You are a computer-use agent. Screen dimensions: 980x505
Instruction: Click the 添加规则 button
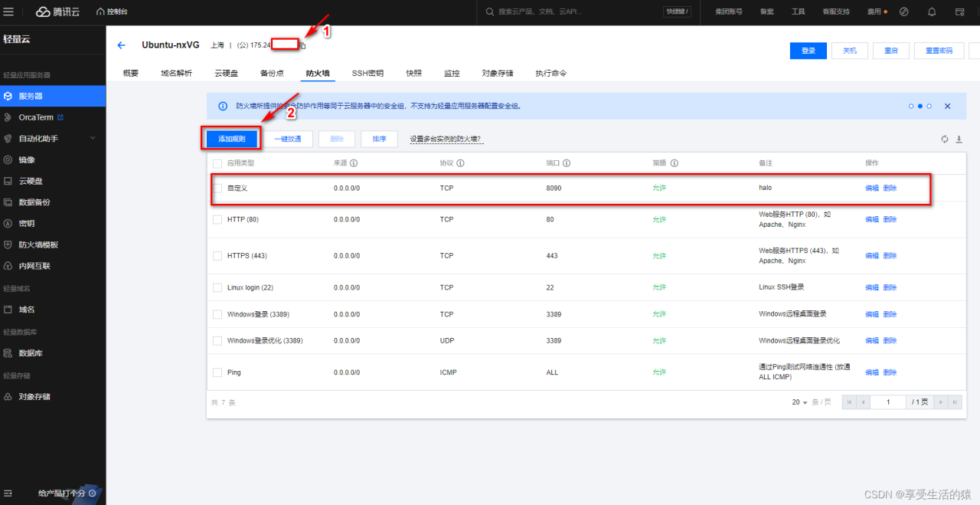pos(231,139)
